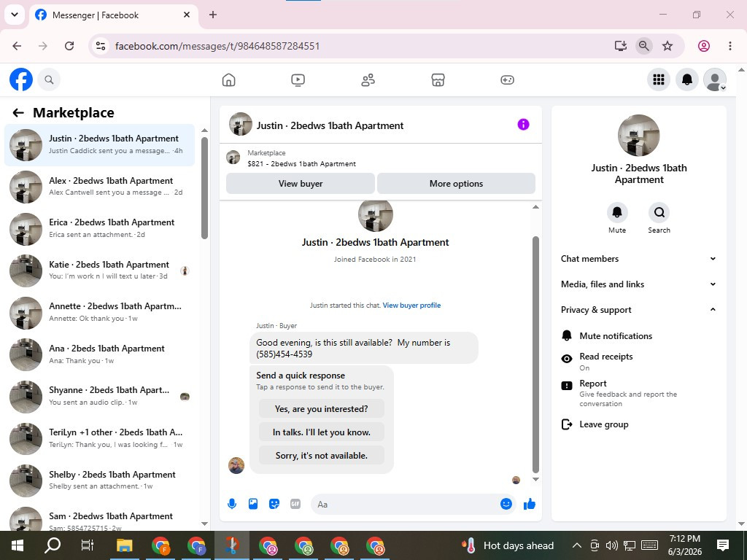Open the View buyer profile link
The width and height of the screenshot is (747, 560).
click(x=411, y=306)
